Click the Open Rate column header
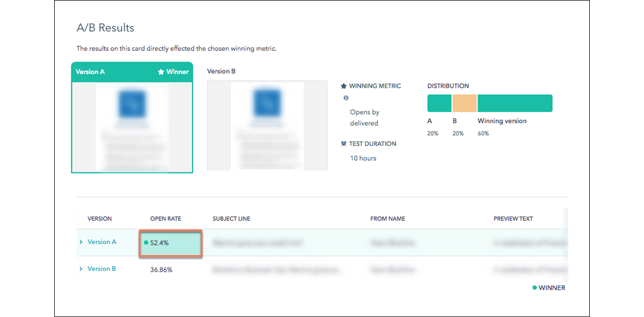This screenshot has height=317, width=644. 165,219
